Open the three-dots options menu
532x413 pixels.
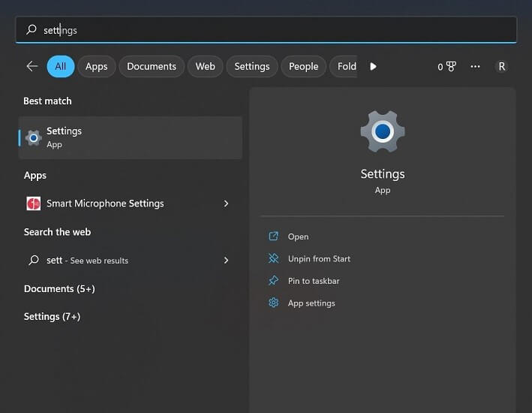coord(475,66)
